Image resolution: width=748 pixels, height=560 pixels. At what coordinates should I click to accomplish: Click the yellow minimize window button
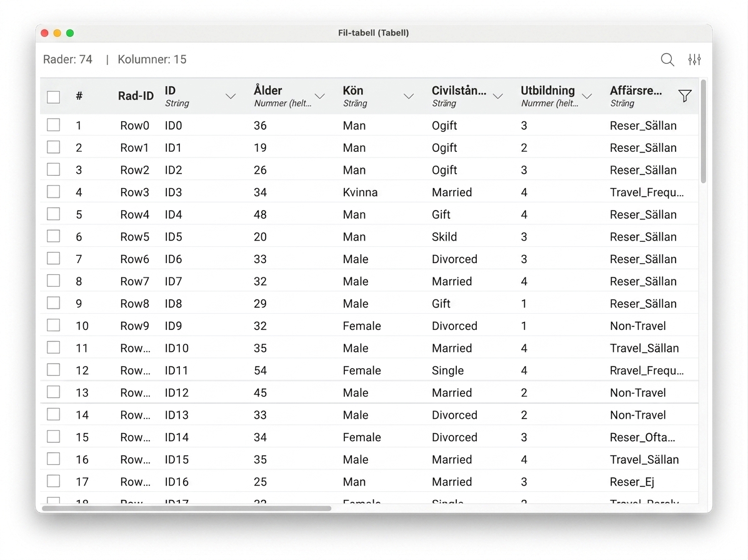click(57, 33)
